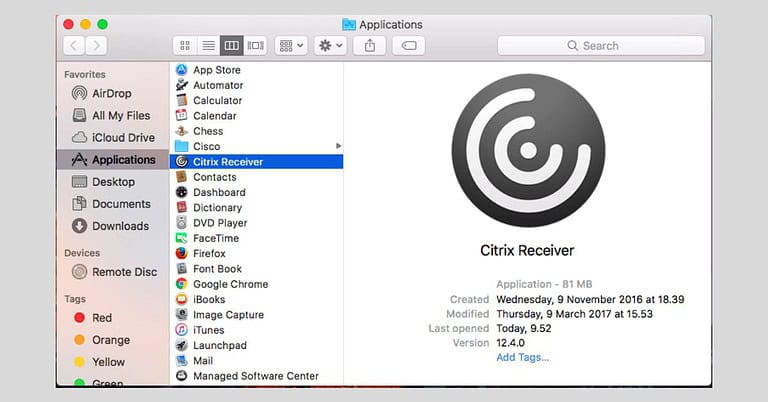Viewport: 768px width, 402px height.
Task: Open Downloads in the sidebar
Action: [113, 226]
